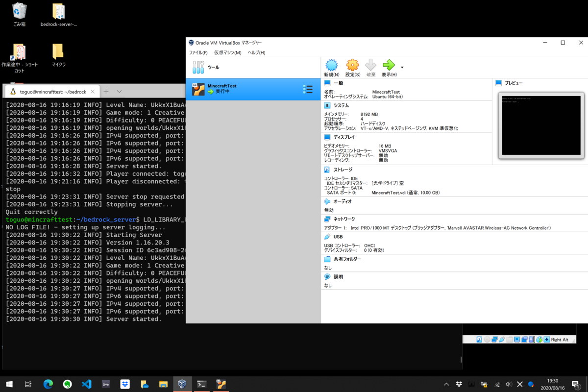
Task: Click the Wi-Fi network tray icon
Action: [497, 385]
